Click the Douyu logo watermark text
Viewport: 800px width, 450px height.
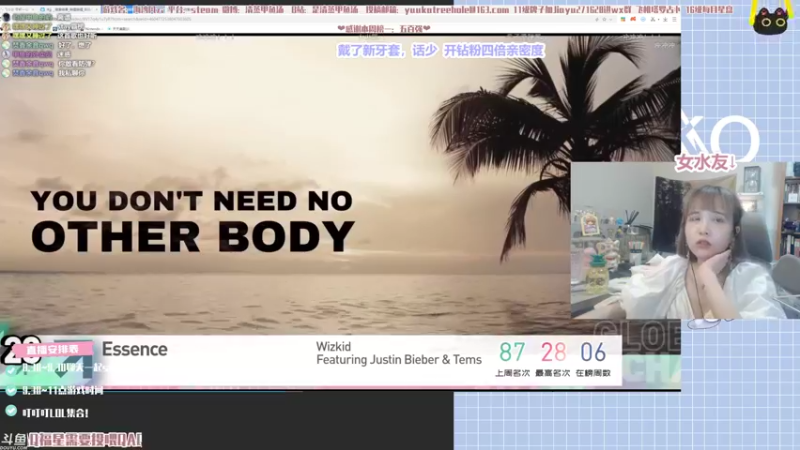click(13, 440)
